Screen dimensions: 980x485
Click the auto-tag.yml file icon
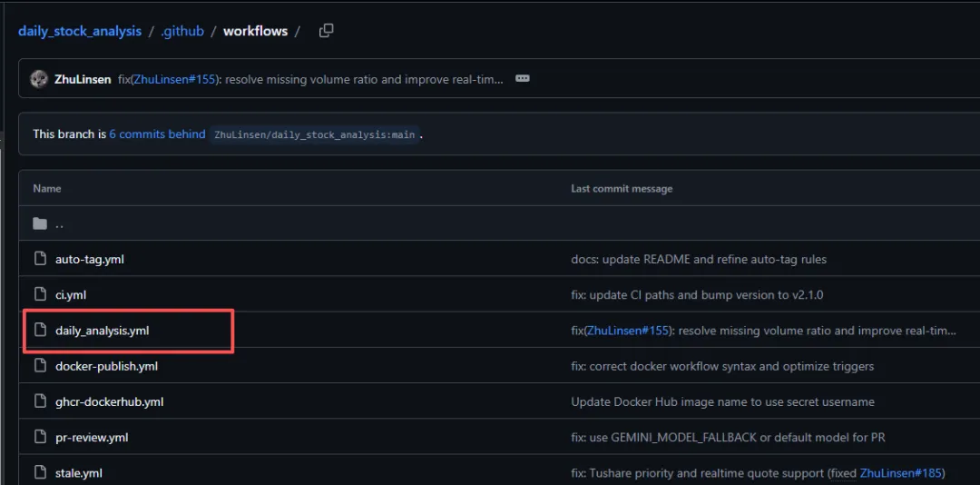pos(40,259)
